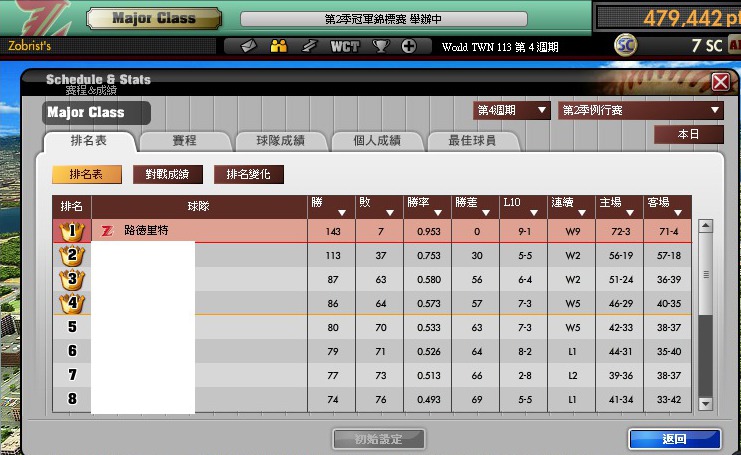
Task: Switch to the 賽程 schedule tab
Action: (x=184, y=141)
